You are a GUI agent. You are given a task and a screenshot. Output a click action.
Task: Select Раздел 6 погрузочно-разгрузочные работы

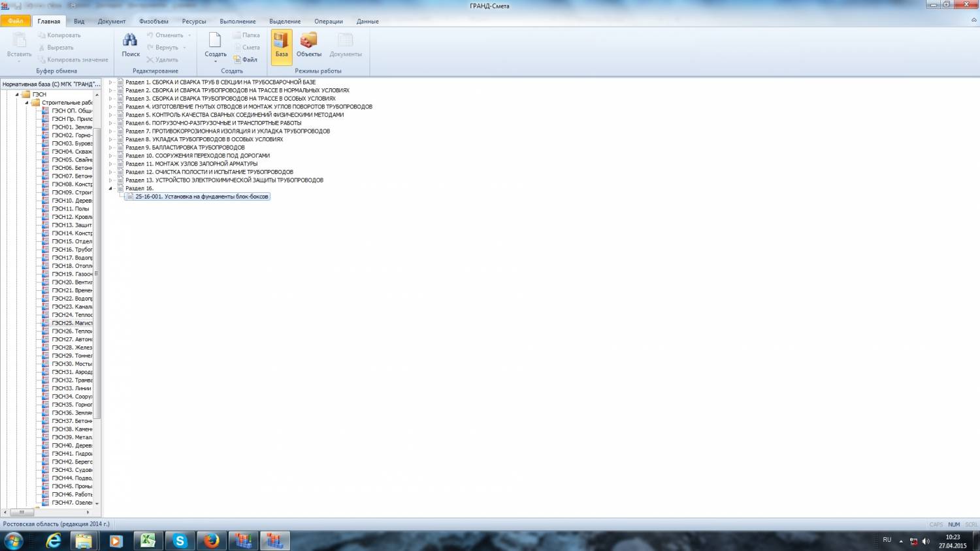pyautogui.click(x=214, y=123)
